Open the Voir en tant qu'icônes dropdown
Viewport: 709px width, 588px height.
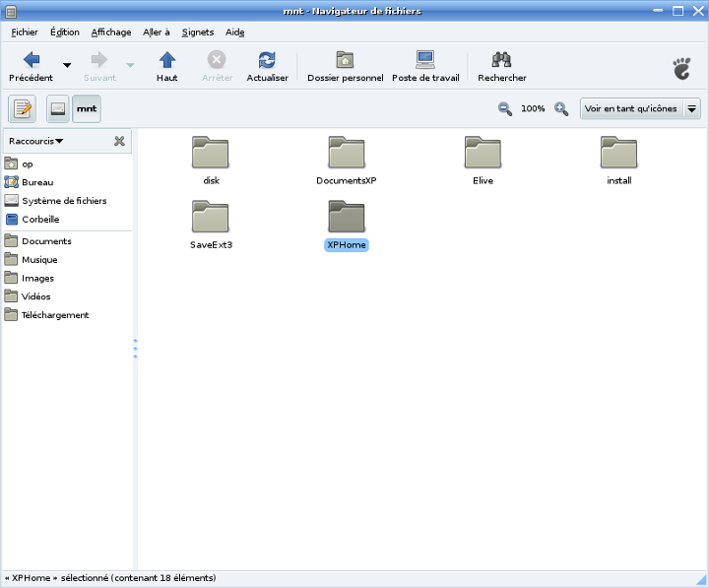point(640,108)
